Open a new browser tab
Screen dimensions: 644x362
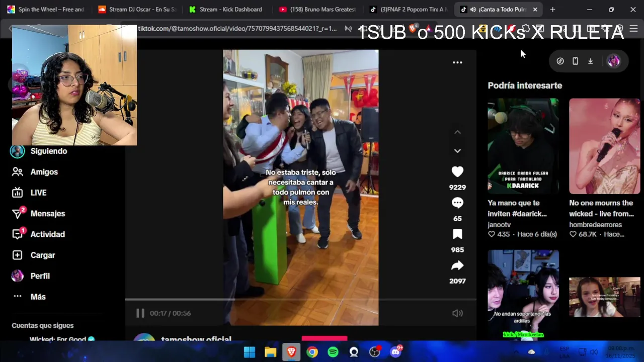pyautogui.click(x=552, y=10)
